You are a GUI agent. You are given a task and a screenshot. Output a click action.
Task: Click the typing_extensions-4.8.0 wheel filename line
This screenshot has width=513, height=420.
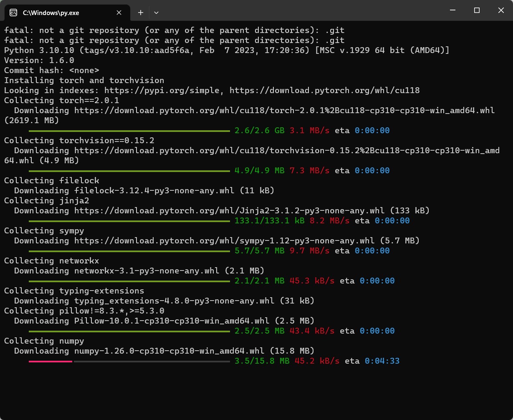pos(164,301)
